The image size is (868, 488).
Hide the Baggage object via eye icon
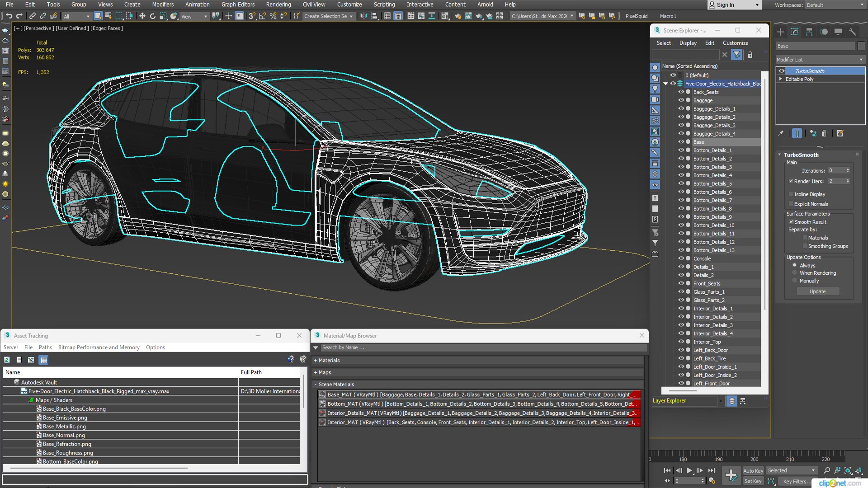(681, 100)
